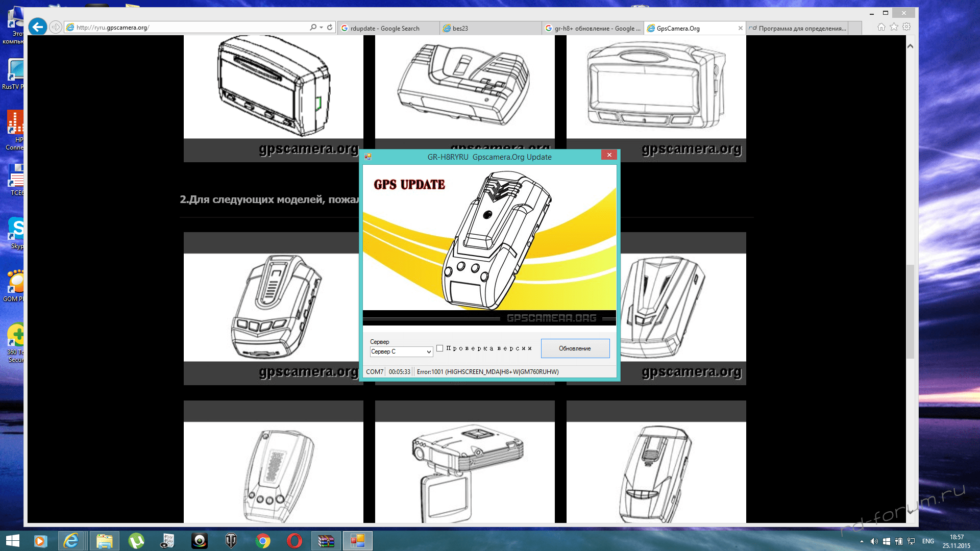Minimize the Internet Explorer window
Screen dimensions: 980x551
click(872, 13)
